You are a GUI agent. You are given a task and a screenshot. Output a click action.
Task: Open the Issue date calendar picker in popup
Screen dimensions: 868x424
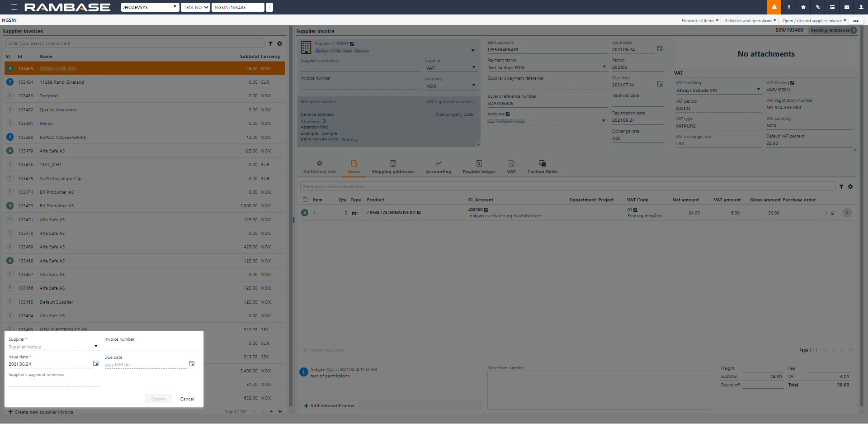(95, 363)
